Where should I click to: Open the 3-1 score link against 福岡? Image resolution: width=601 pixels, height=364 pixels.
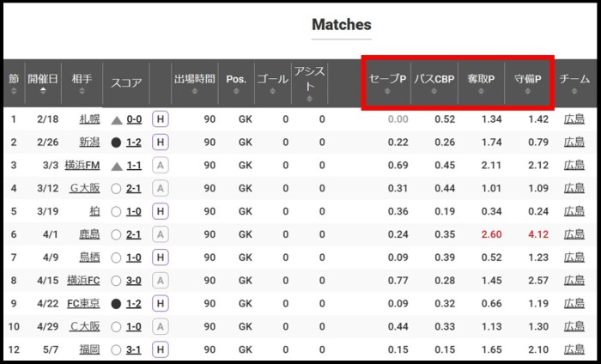pyautogui.click(x=134, y=349)
